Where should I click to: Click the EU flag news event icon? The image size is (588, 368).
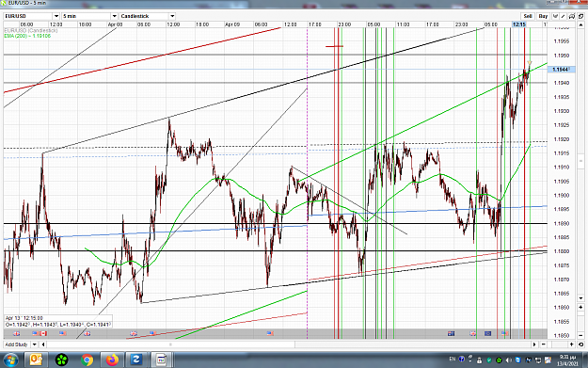[x=487, y=333]
